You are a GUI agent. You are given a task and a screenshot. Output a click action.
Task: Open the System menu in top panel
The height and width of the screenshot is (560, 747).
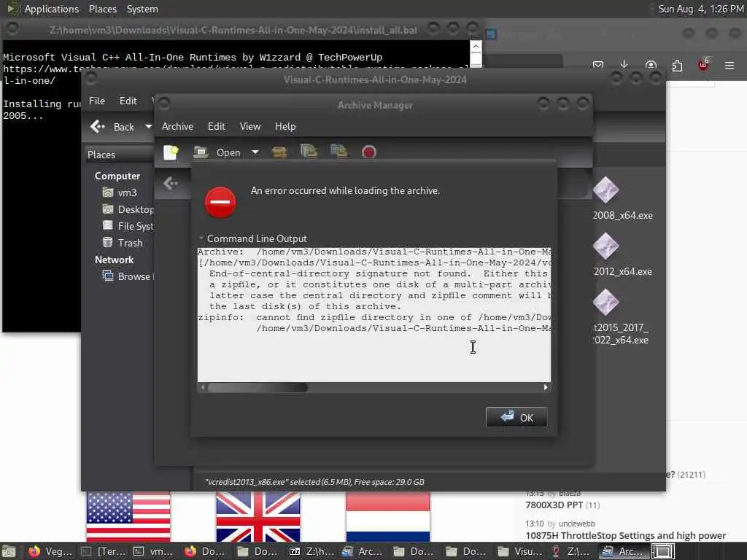pos(142,9)
